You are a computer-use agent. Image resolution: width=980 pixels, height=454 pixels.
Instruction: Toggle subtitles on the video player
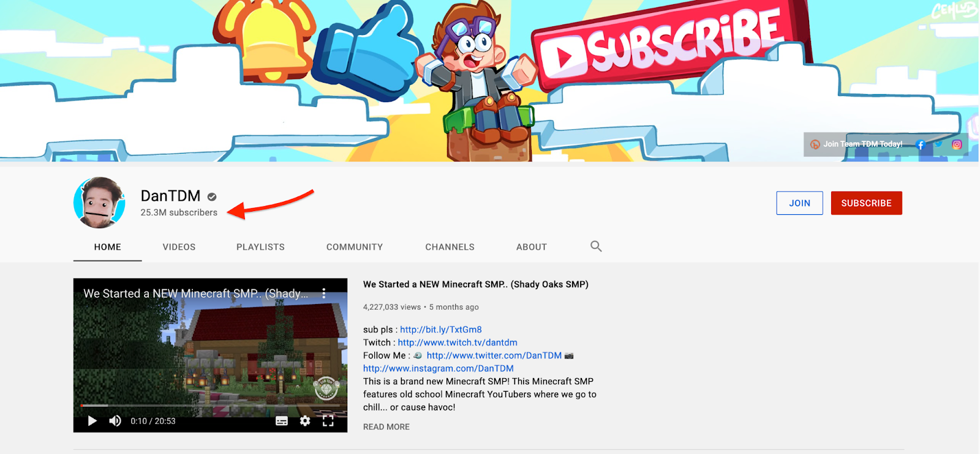coord(282,421)
